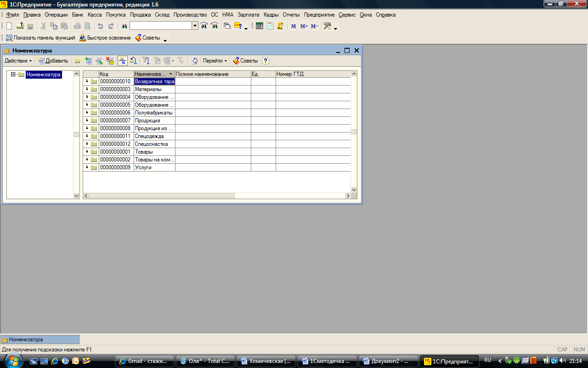Click the move item to another group icon
The height and width of the screenshot is (368, 588).
coord(133,60)
